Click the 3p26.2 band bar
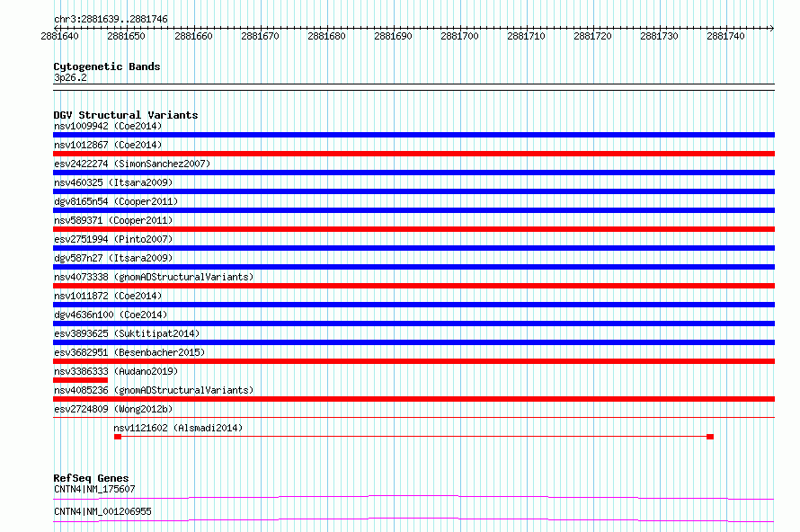This screenshot has width=800, height=532. coord(413,87)
